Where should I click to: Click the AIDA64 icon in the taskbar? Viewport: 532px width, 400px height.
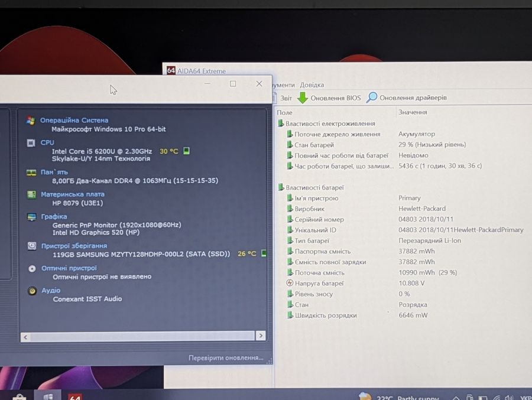(x=74, y=397)
